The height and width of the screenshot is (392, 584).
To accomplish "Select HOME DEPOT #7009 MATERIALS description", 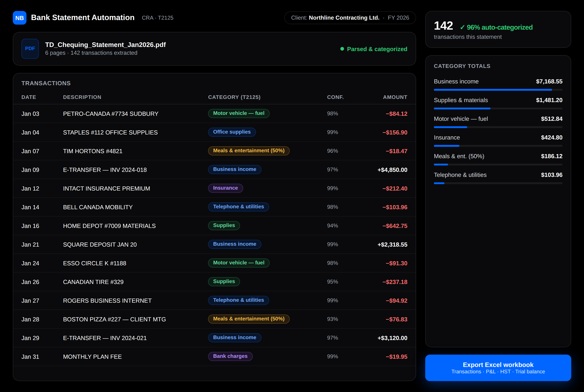I will 109,226.
